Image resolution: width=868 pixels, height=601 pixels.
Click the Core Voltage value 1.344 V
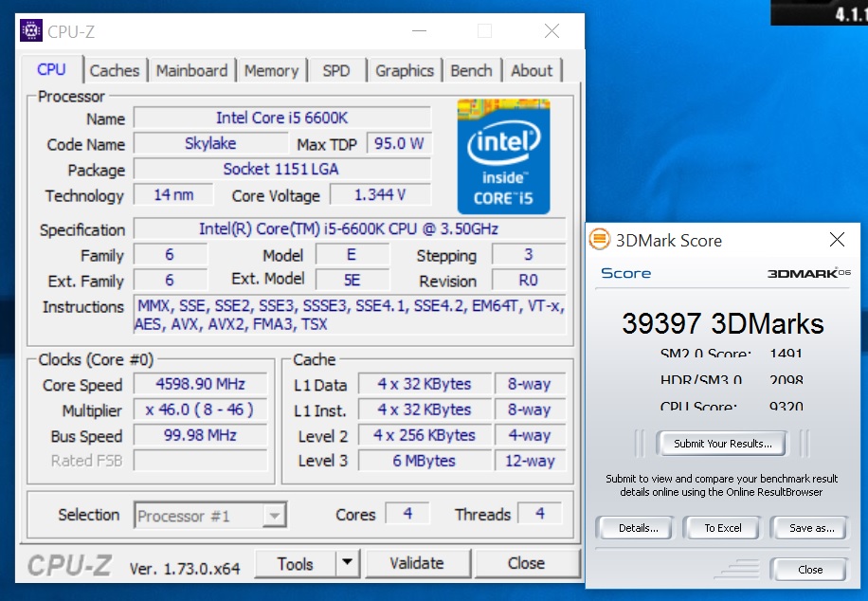[380, 194]
